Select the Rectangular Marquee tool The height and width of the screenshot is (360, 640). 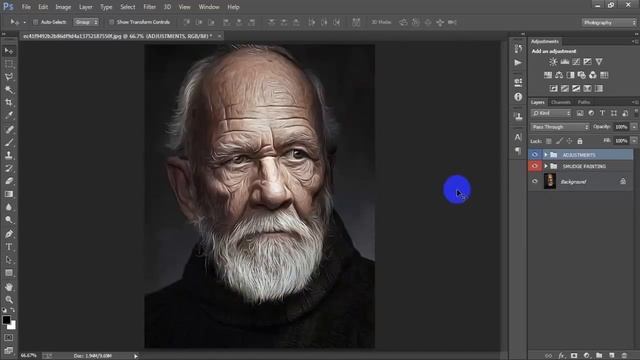click(9, 64)
